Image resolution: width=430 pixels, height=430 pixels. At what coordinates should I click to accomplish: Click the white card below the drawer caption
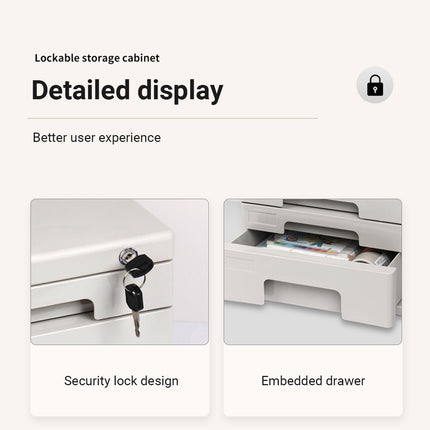click(313, 380)
